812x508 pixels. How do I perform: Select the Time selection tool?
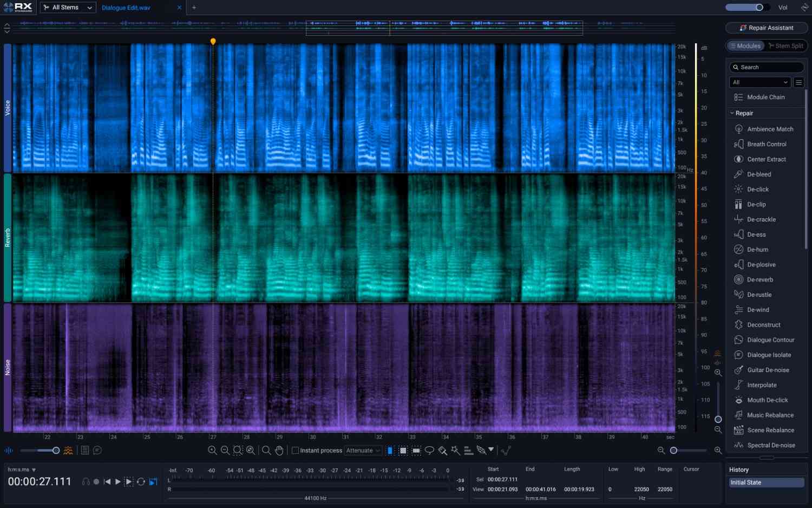[390, 450]
